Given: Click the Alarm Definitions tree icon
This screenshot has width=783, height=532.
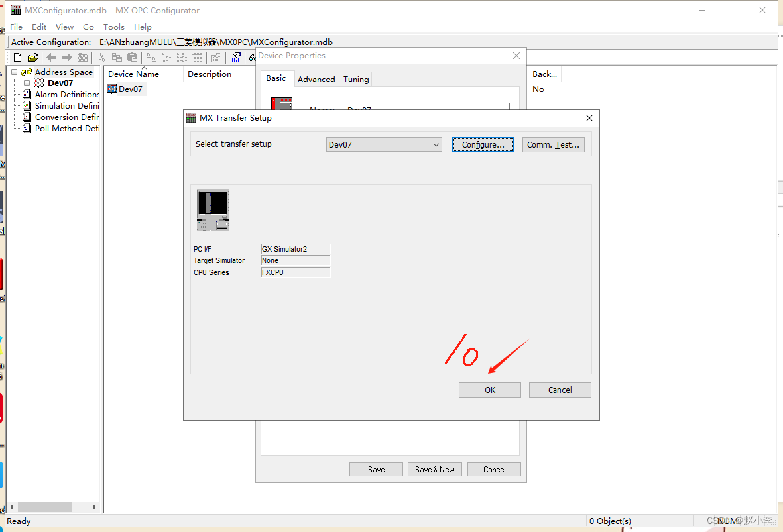Looking at the screenshot, I should [x=27, y=94].
